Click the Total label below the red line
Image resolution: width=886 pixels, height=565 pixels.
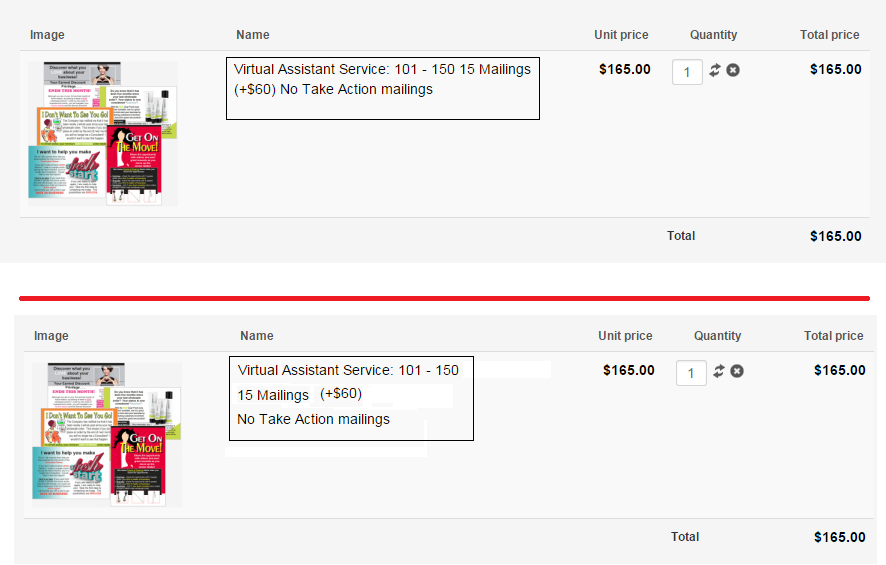[x=685, y=537]
